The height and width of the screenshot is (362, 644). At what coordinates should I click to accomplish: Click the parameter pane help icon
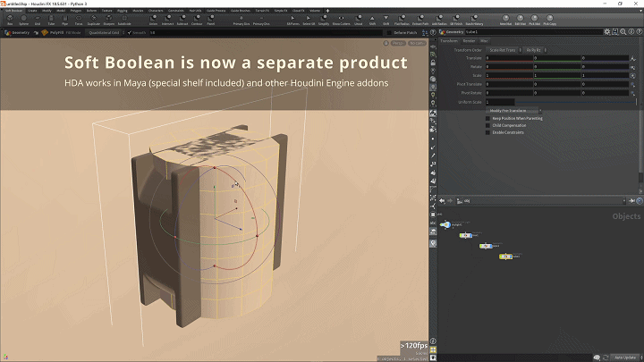pyautogui.click(x=639, y=31)
